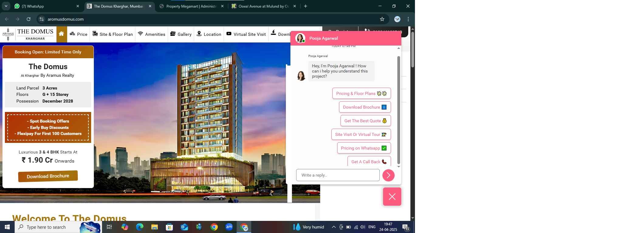View site information icon in address bar
Viewport: 644px width, 233px height.
(42, 19)
